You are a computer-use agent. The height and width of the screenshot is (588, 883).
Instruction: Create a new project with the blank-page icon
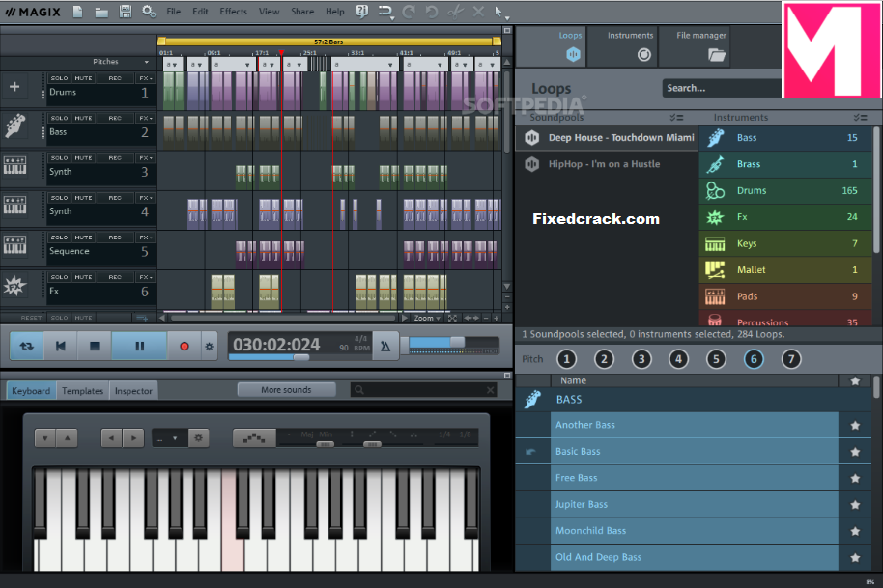coord(77,12)
